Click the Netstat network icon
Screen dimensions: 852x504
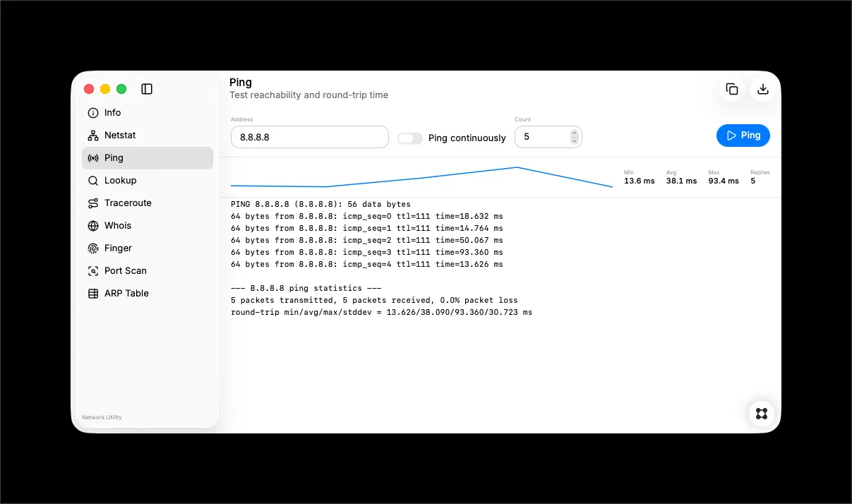(x=93, y=136)
